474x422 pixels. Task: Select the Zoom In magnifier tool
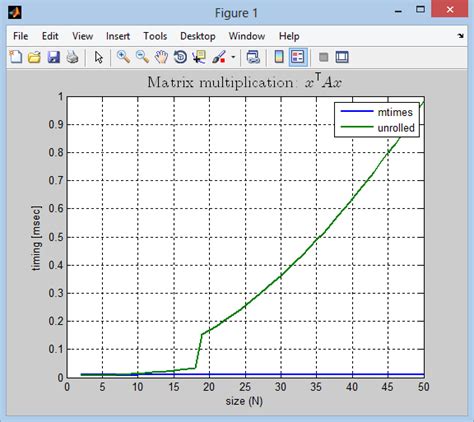coord(123,57)
